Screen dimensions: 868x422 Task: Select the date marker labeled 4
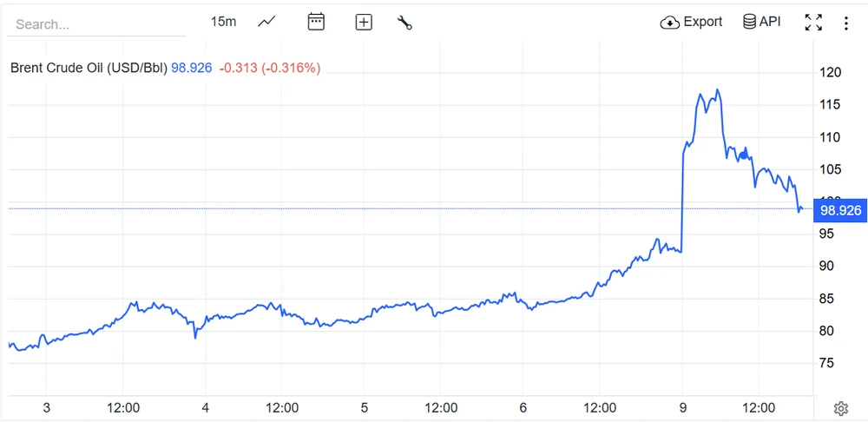pos(206,407)
